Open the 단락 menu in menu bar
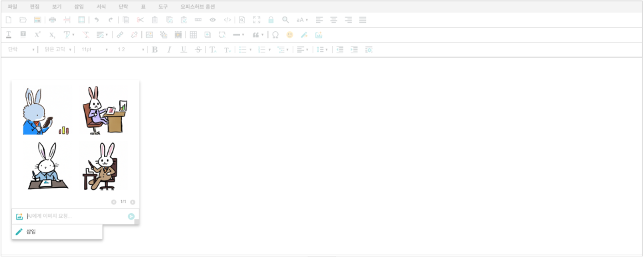 (123, 7)
